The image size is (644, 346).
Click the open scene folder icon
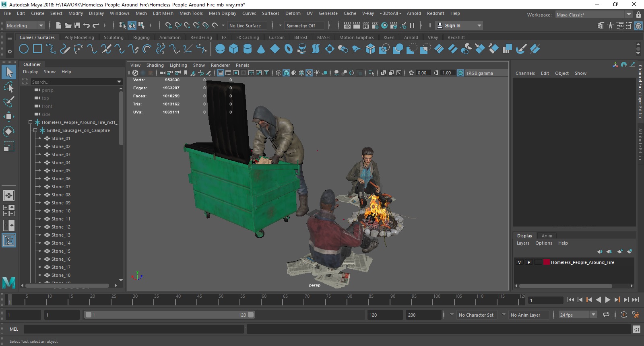(68, 25)
